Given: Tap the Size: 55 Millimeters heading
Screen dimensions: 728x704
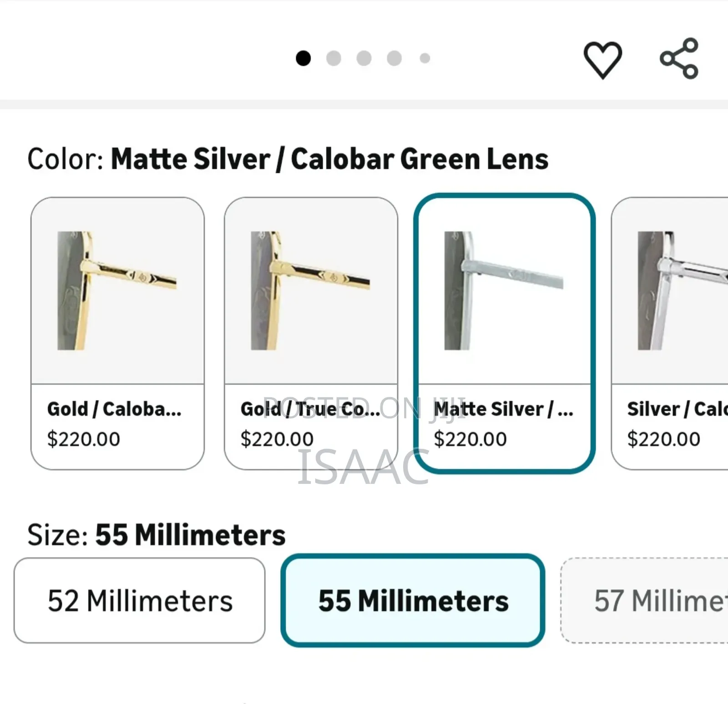Looking at the screenshot, I should coord(156,534).
